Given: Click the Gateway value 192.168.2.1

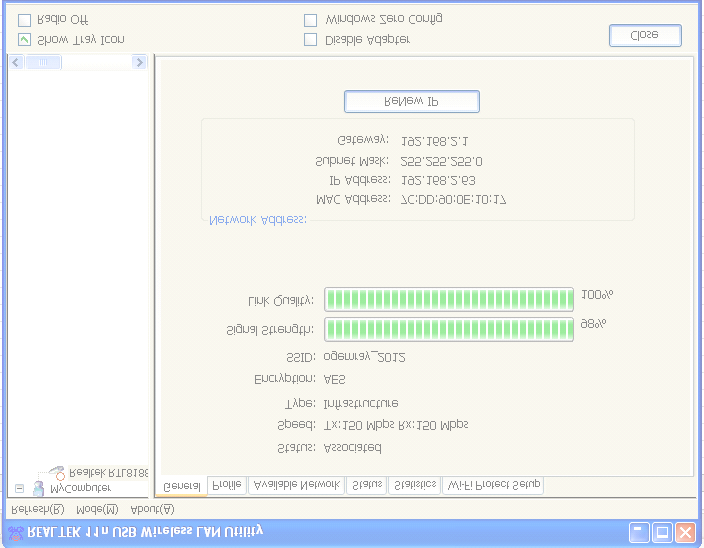Looking at the screenshot, I should click(434, 141).
